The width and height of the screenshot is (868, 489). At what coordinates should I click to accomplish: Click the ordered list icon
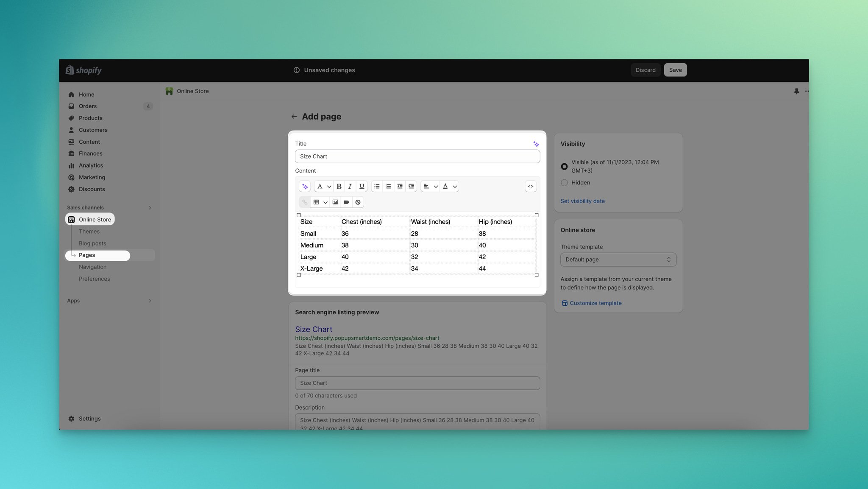388,186
